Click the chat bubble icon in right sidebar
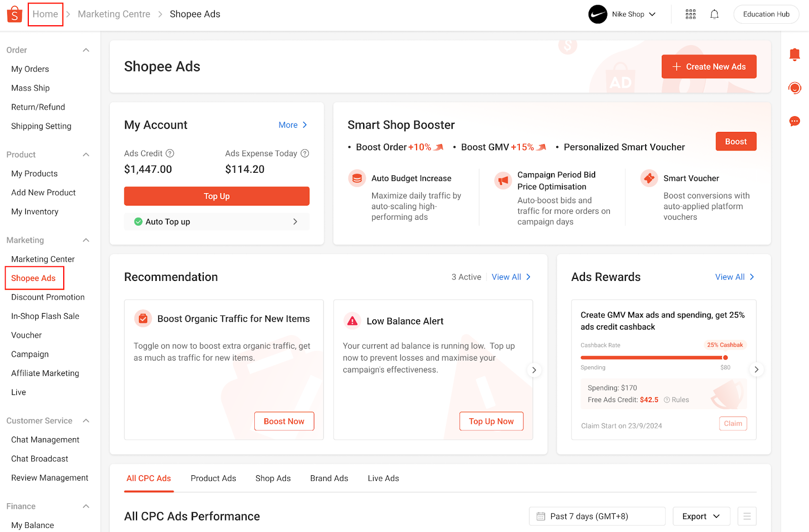Screen dimensions: 809x532 (x=794, y=121)
